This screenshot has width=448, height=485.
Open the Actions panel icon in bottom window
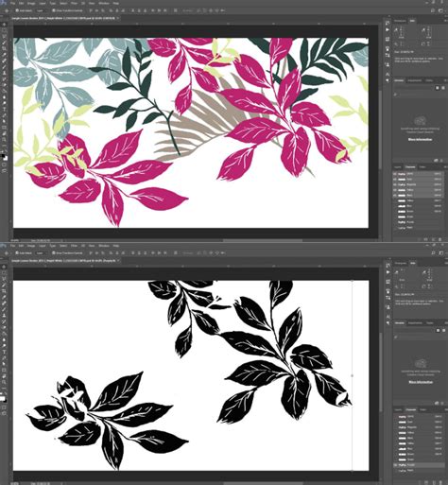pos(388,272)
